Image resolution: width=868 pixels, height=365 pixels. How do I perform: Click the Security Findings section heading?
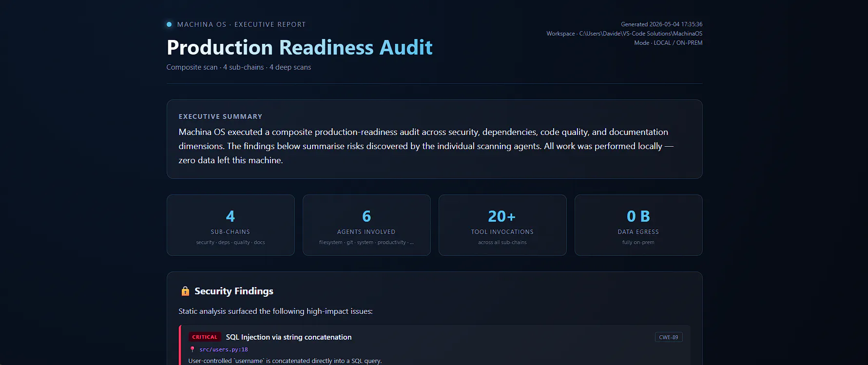point(234,291)
